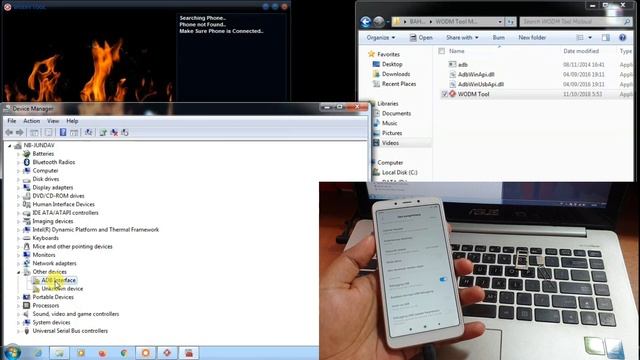Expand the Disk drives category
This screenshot has width=640, height=360.
coord(18,179)
